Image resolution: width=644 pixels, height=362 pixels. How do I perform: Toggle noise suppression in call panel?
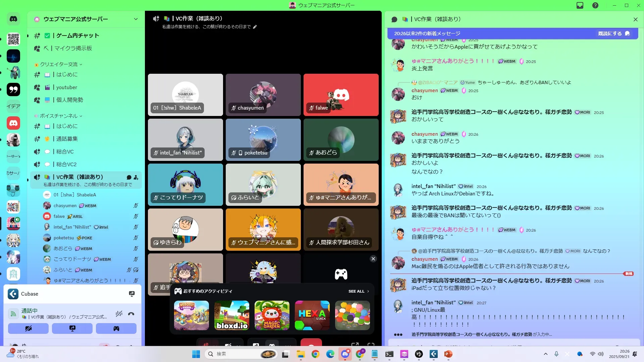[x=119, y=314]
